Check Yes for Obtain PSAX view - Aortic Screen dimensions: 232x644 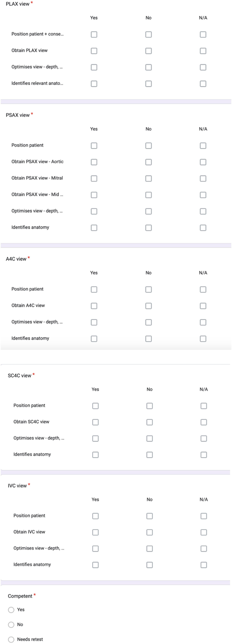[x=94, y=162]
